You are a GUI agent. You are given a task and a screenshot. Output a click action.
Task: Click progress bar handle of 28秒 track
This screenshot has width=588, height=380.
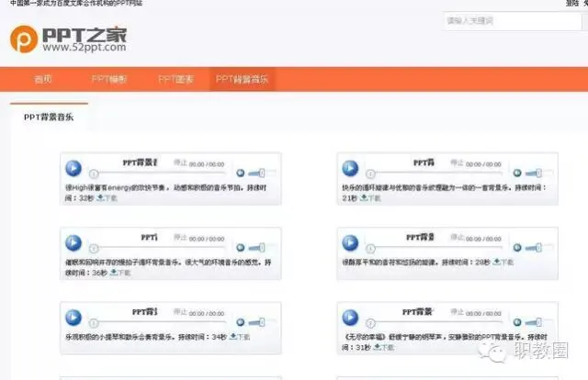pos(370,248)
